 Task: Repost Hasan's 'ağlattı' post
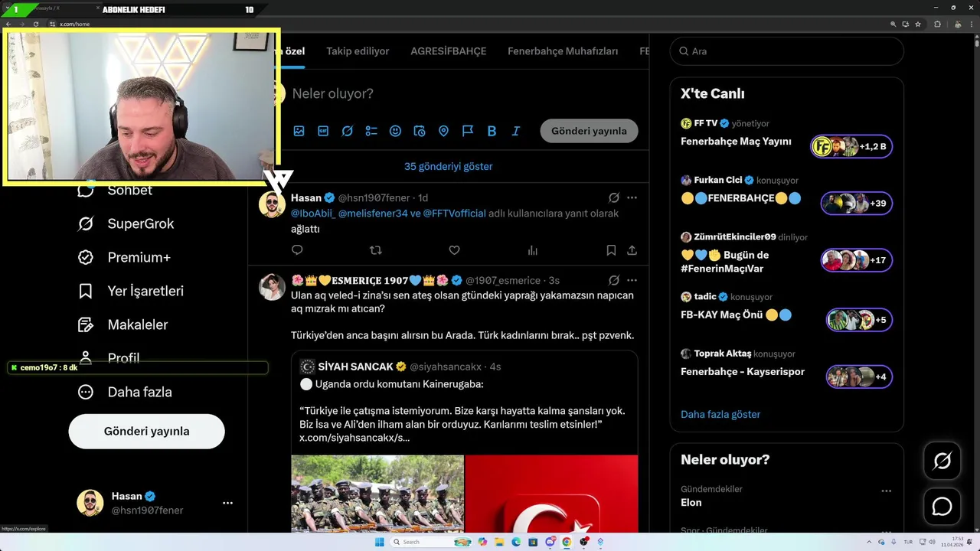click(x=375, y=250)
